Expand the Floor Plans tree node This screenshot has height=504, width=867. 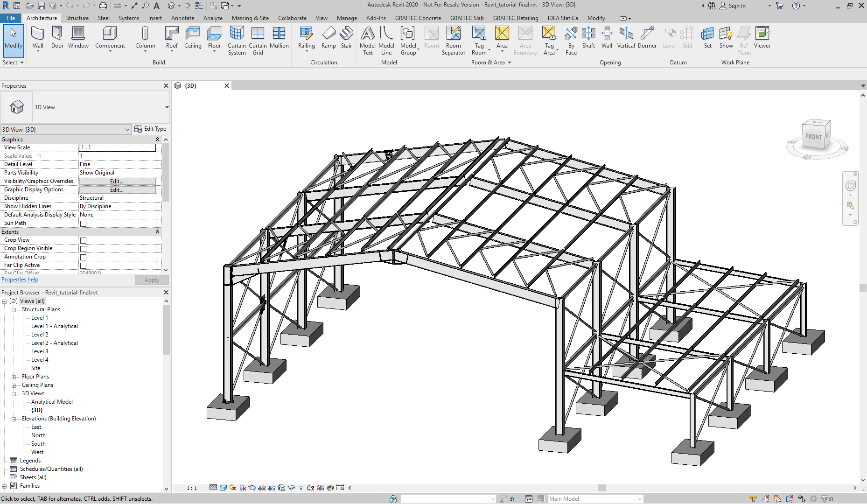point(14,377)
